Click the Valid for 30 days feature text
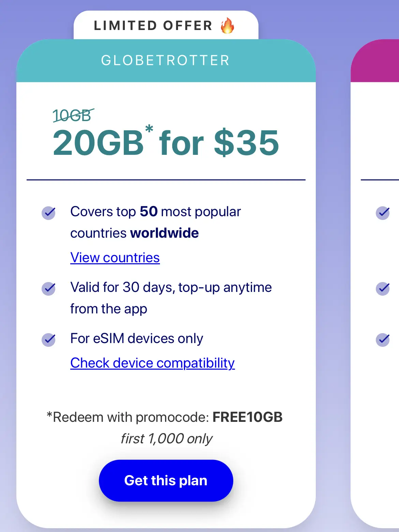This screenshot has height=532, width=399. (171, 298)
